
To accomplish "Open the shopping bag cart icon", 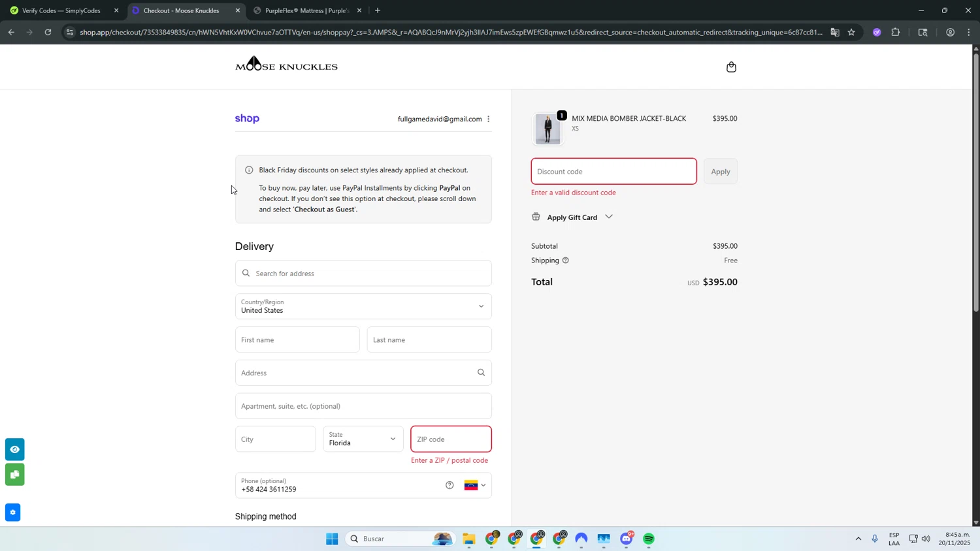I will point(731,67).
